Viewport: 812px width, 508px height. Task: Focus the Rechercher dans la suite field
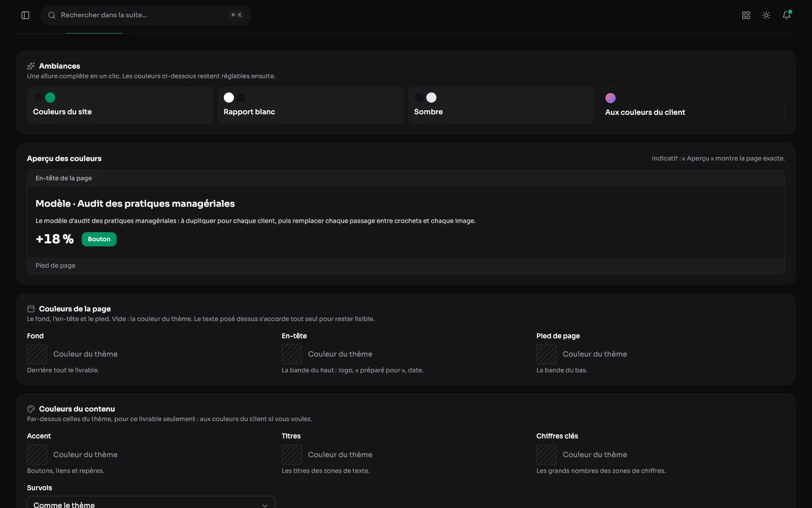(146, 15)
